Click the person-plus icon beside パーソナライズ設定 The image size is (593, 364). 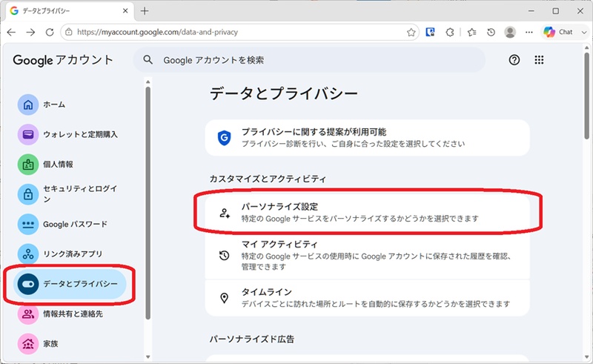click(225, 213)
